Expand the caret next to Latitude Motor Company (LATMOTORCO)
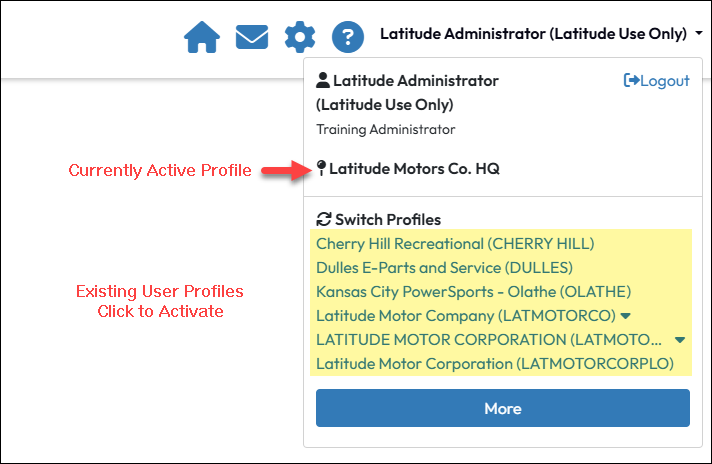The image size is (712, 464). coord(626,316)
